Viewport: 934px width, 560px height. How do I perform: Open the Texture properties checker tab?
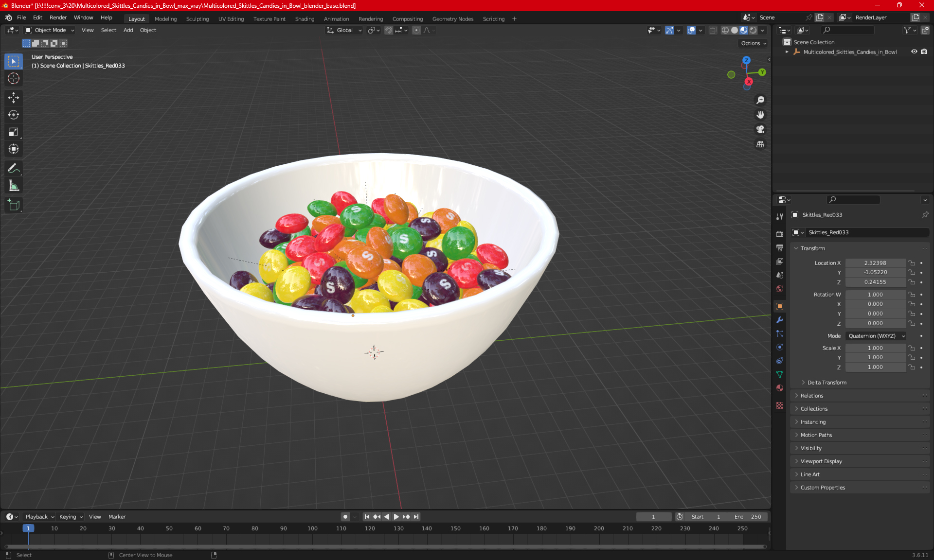[x=780, y=405]
